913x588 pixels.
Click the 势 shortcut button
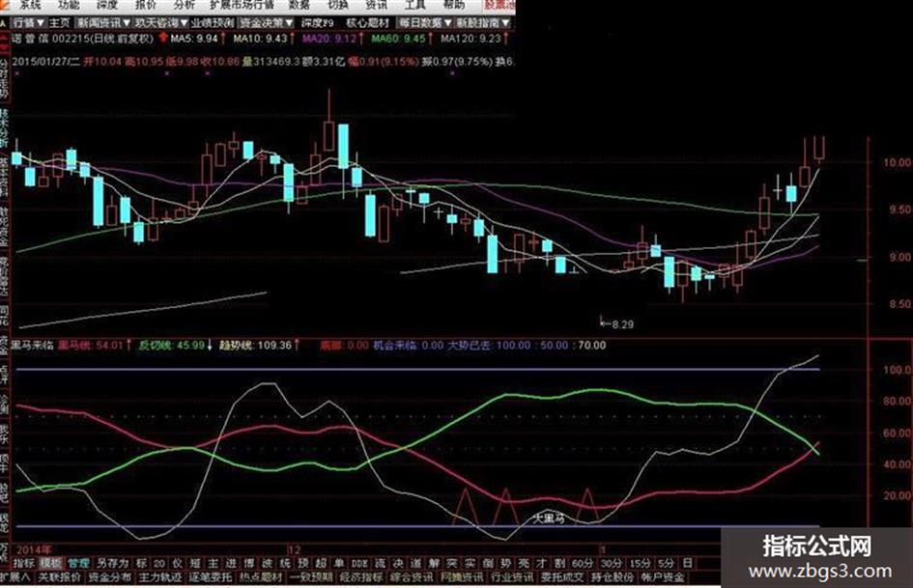click(x=506, y=563)
